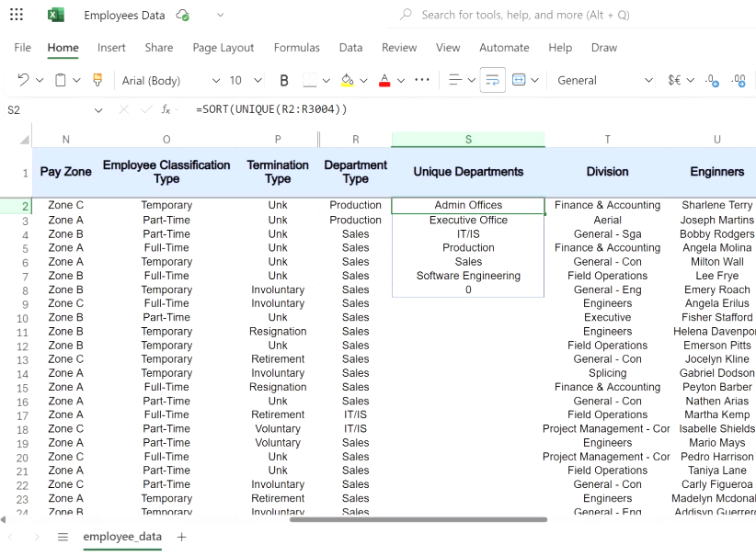This screenshot has width=756, height=556.
Task: Switch to the Review tab
Action: (399, 48)
